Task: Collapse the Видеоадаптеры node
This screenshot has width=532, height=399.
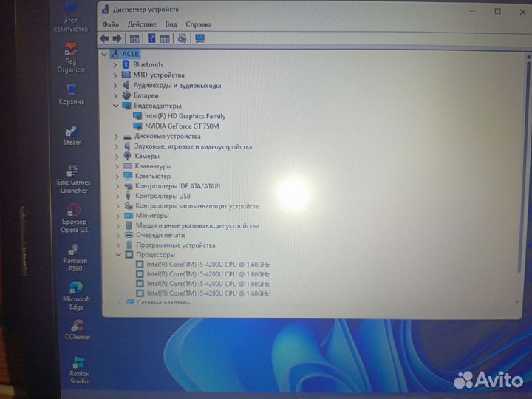Action: [x=116, y=106]
